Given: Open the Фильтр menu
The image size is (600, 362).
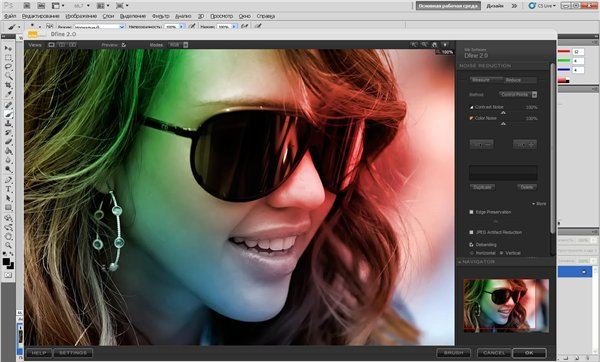Looking at the screenshot, I should [x=161, y=16].
